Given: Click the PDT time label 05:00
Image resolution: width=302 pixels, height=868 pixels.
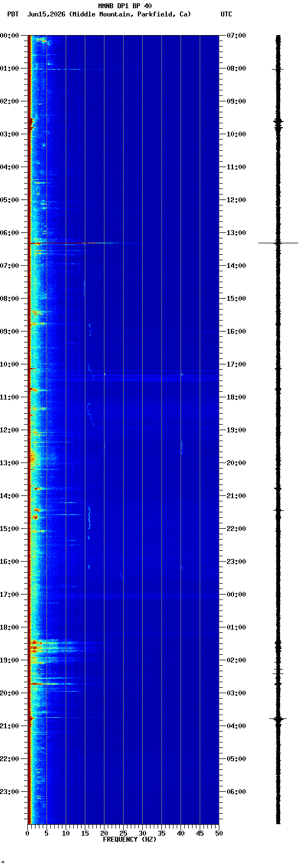Looking at the screenshot, I should (10, 200).
